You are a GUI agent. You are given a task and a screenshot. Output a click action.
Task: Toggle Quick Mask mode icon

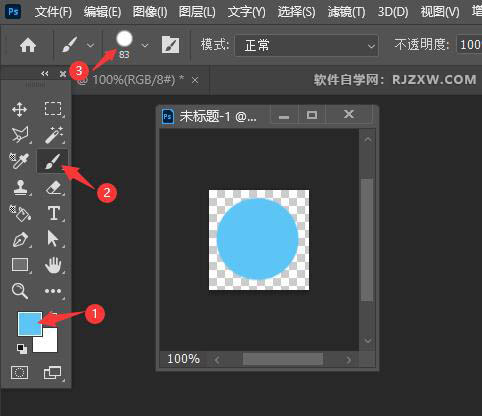point(20,372)
